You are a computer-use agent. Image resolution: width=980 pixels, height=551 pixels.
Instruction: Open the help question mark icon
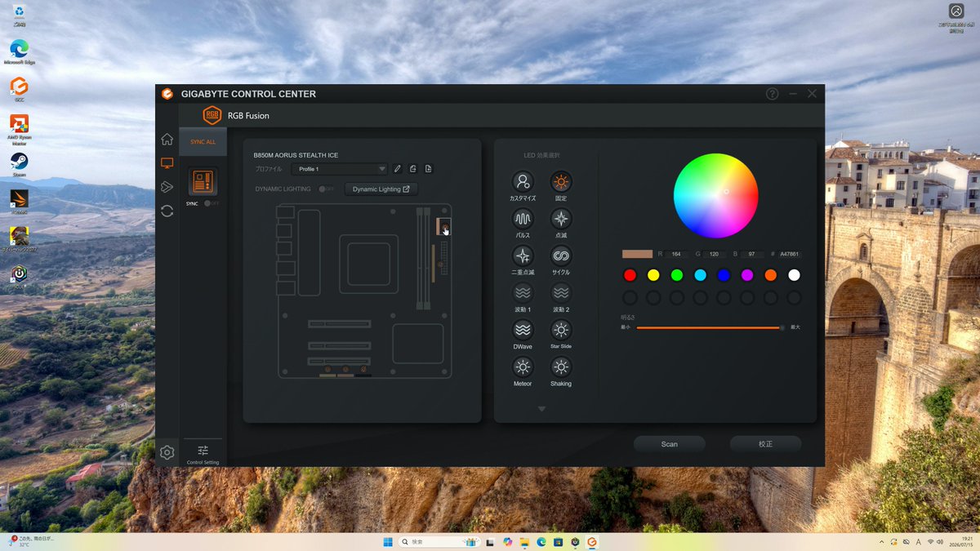pos(773,94)
